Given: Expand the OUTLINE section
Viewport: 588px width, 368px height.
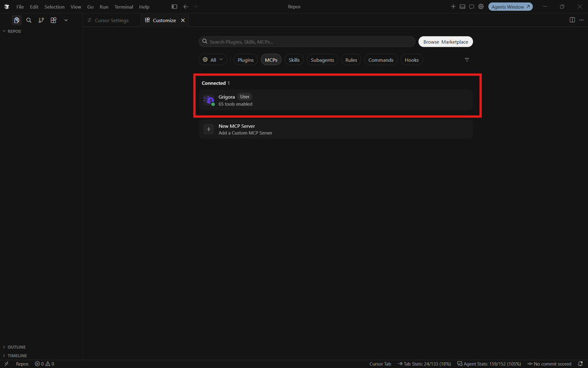Looking at the screenshot, I should (x=42, y=347).
